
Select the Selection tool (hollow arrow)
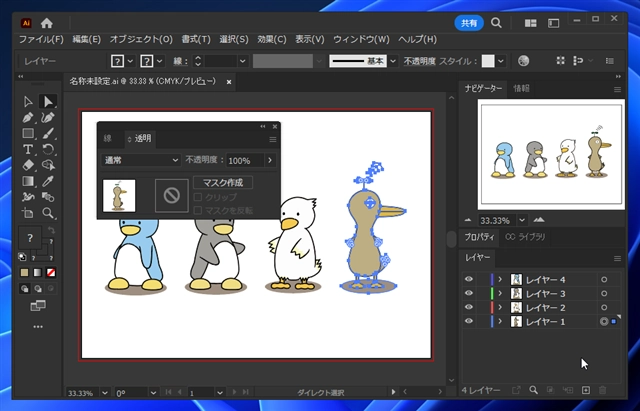click(x=28, y=101)
